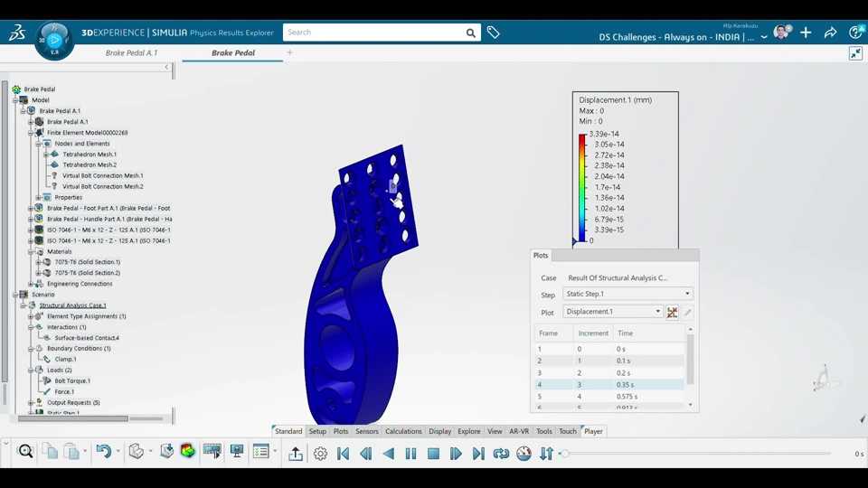Image resolution: width=868 pixels, height=488 pixels.
Task: Collapse the tree panel with arrow
Action: point(166,67)
